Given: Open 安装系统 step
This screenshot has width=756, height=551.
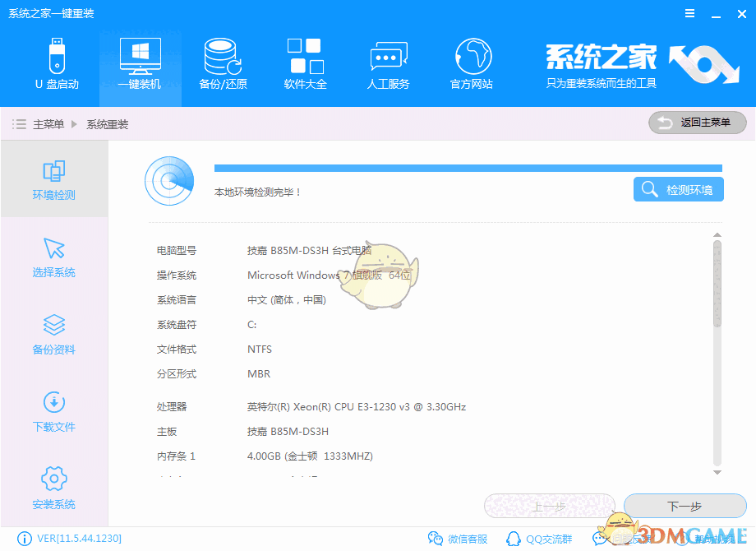Looking at the screenshot, I should click(53, 488).
